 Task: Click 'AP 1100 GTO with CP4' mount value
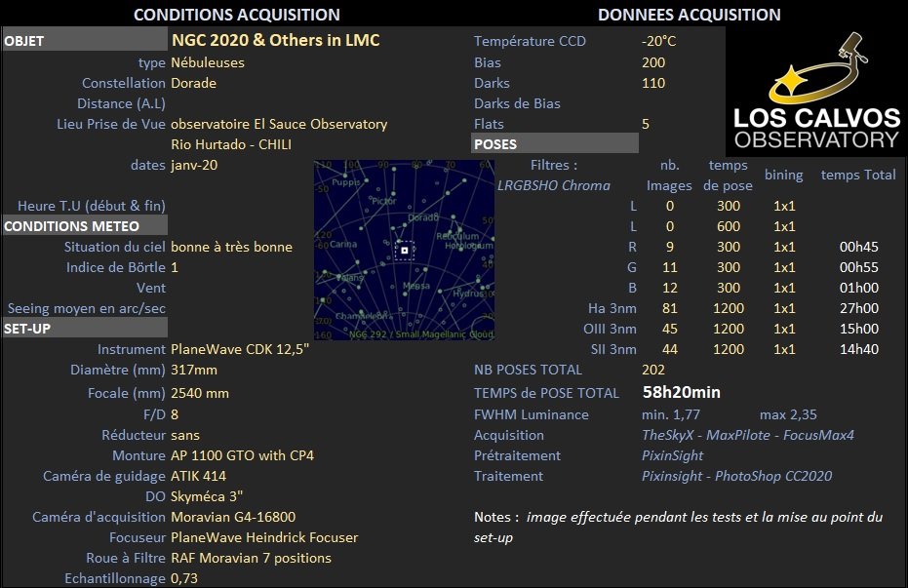pos(242,455)
